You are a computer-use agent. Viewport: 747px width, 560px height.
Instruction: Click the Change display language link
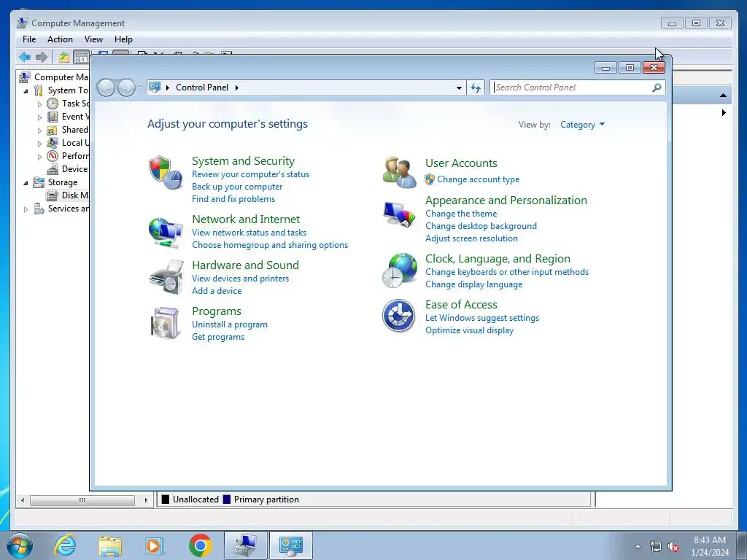(474, 284)
